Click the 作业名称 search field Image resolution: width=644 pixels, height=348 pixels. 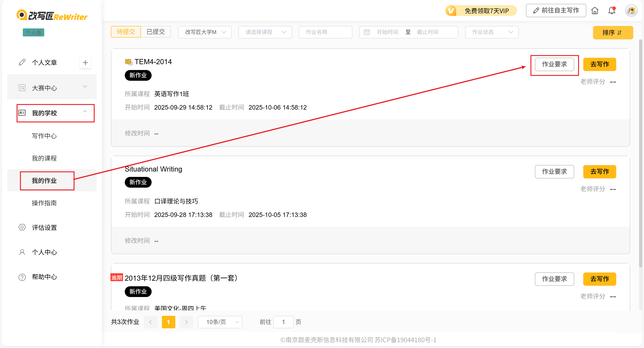[325, 32]
